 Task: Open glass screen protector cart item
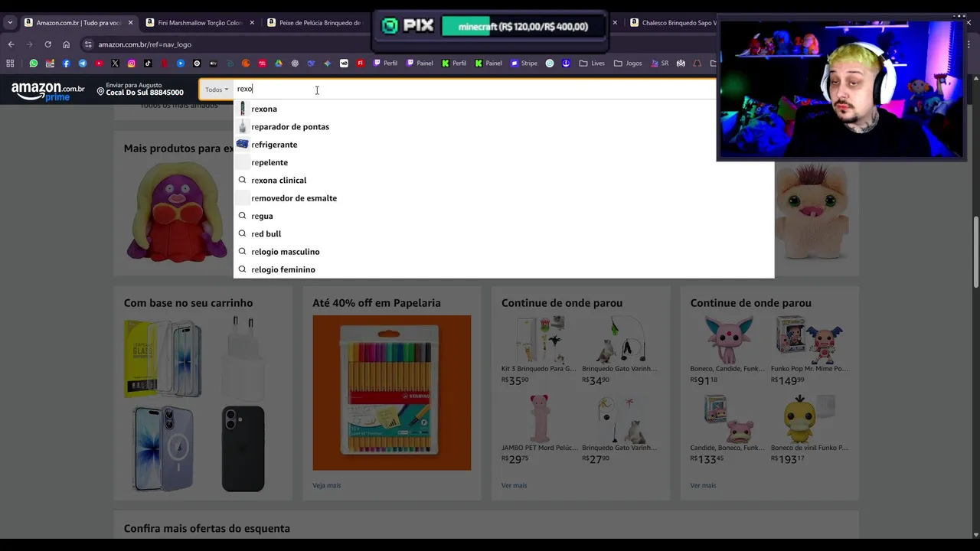click(163, 358)
